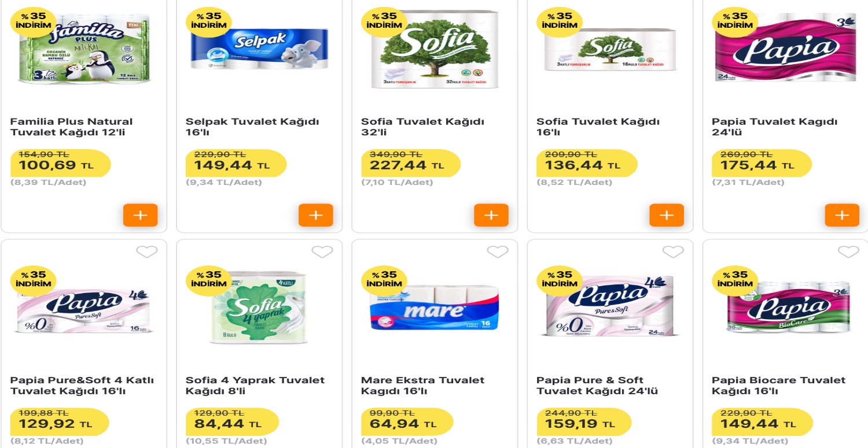Click the heart icon on Papia Biocare
This screenshot has width=868, height=448.
click(848, 251)
